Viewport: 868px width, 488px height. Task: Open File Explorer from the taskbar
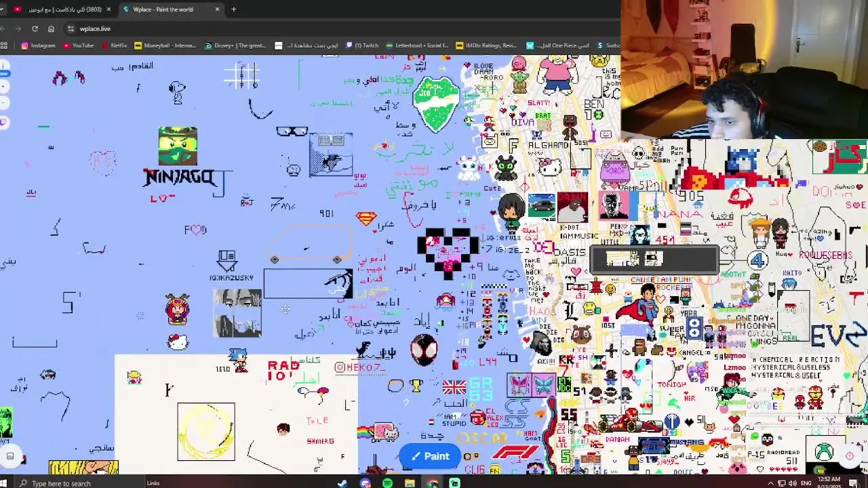pos(410,483)
